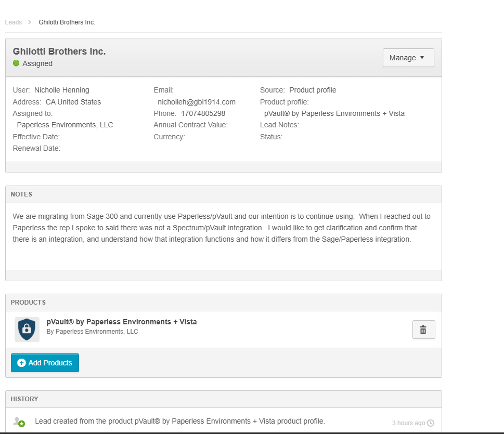Open the Manage dropdown menu
This screenshot has width=504, height=434.
(408, 58)
